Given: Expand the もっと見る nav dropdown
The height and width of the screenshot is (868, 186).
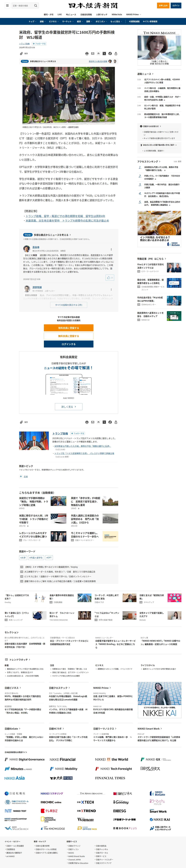Looking at the screenshot, I should click(x=116, y=22).
